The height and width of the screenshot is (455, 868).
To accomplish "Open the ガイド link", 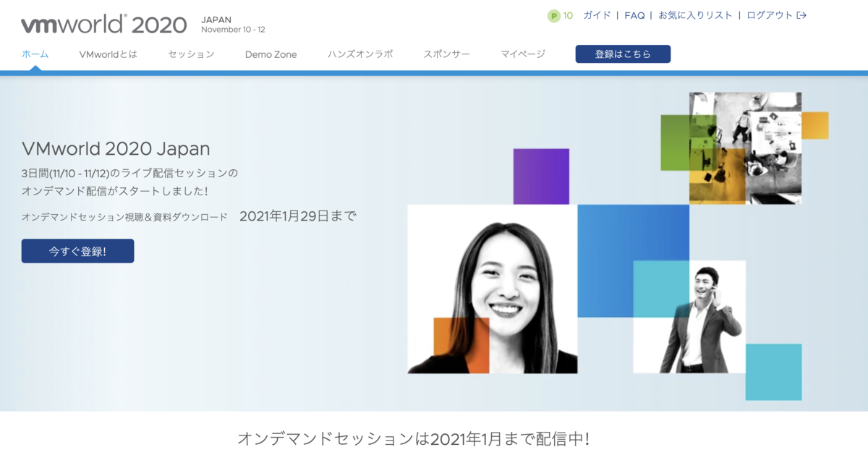I will coord(597,15).
